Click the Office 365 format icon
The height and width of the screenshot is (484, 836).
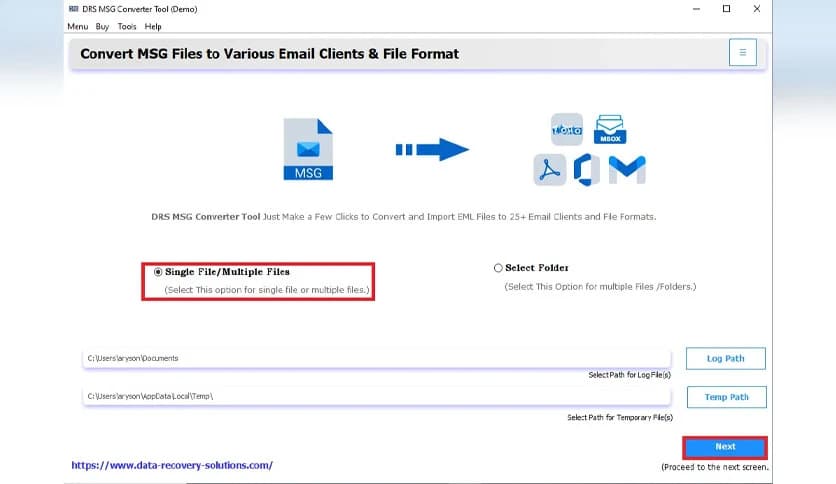point(586,170)
